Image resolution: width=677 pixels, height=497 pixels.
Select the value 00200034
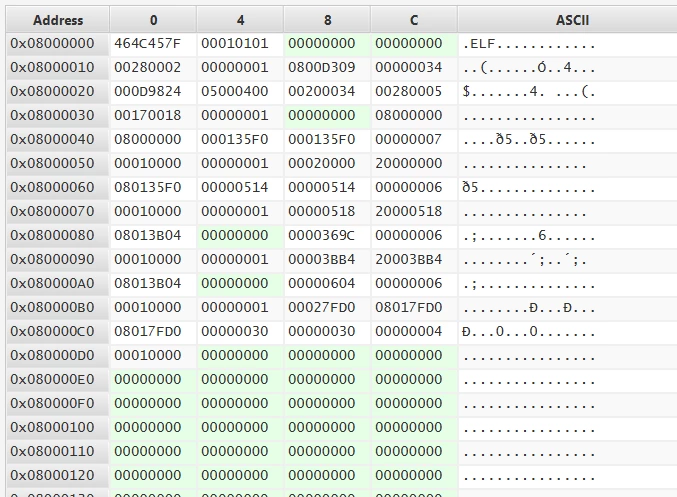click(322, 92)
